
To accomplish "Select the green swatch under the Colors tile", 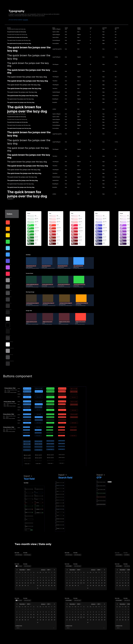I will (x=8, y=242).
